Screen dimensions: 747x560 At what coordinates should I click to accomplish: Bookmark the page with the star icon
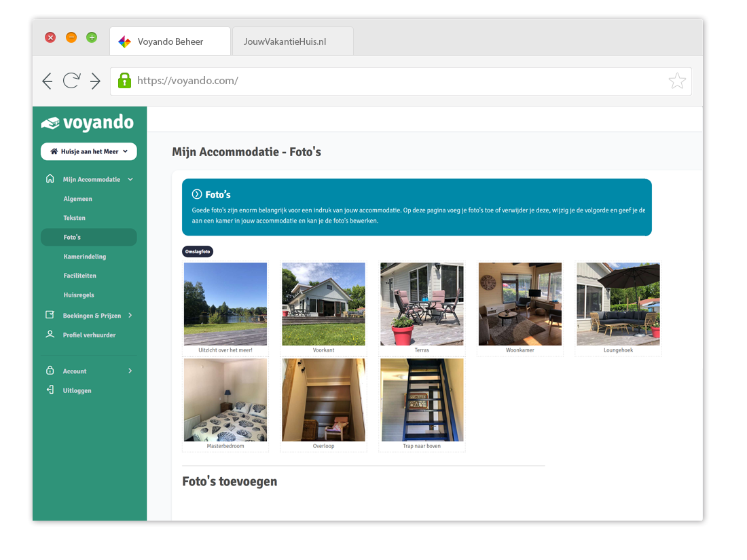(676, 81)
